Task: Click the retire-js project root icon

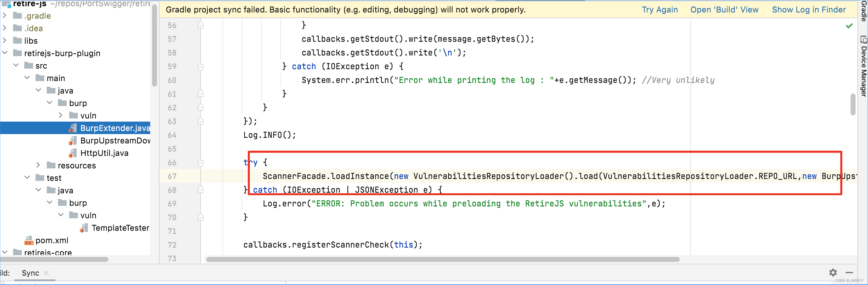Action: pos(7,4)
